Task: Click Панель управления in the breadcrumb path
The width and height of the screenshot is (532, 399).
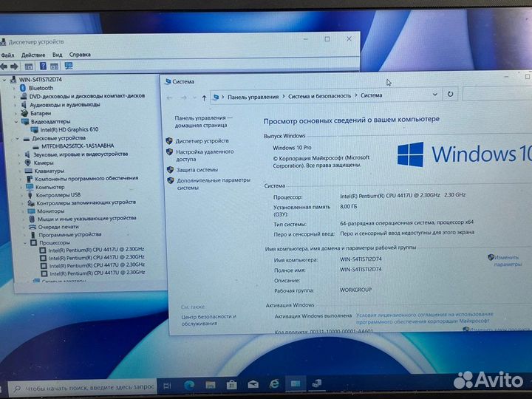Action: [253, 97]
